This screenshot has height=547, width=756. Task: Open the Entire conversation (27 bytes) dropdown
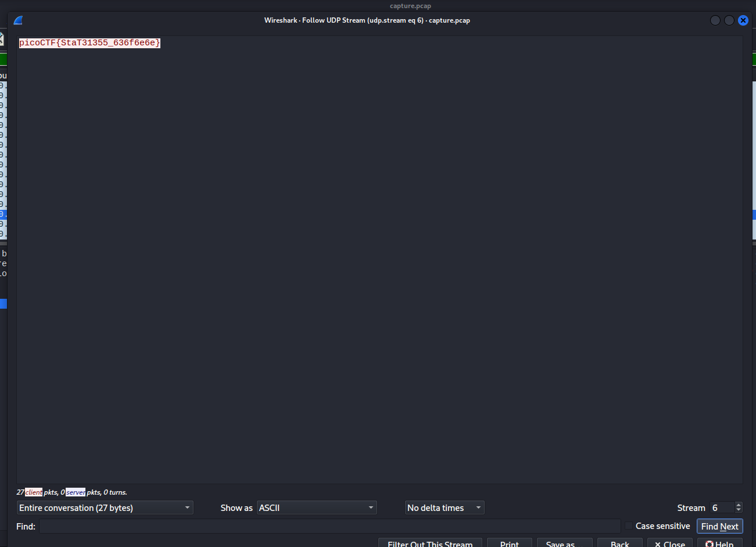(x=105, y=508)
